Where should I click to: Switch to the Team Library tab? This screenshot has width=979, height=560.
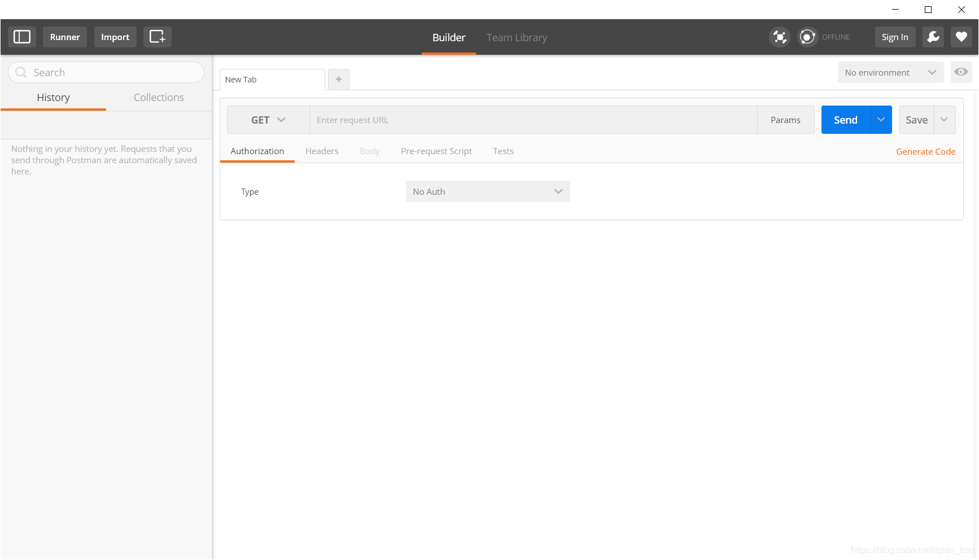click(x=517, y=37)
